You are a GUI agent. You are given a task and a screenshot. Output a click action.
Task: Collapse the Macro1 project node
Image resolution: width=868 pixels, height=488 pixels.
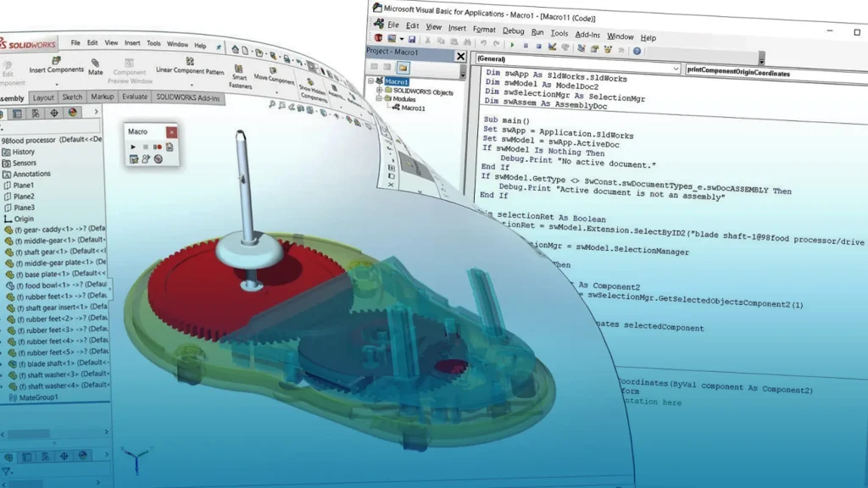[x=371, y=80]
